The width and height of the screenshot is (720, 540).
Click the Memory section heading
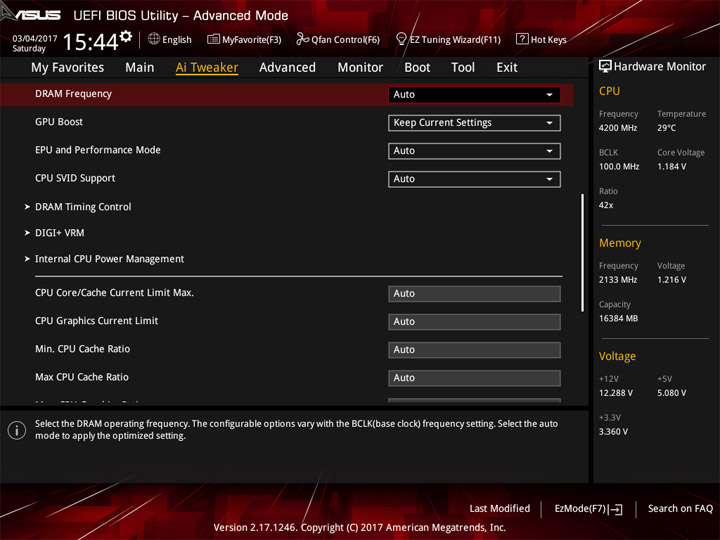[x=620, y=243]
